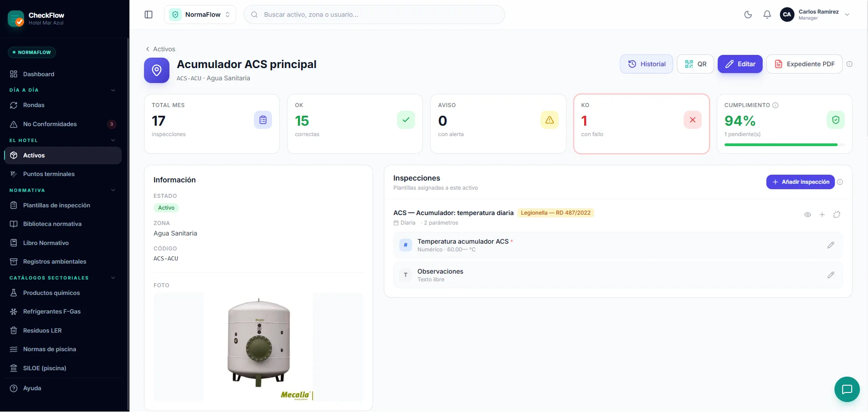Click the KO failures card
868x412 pixels.
click(641, 124)
